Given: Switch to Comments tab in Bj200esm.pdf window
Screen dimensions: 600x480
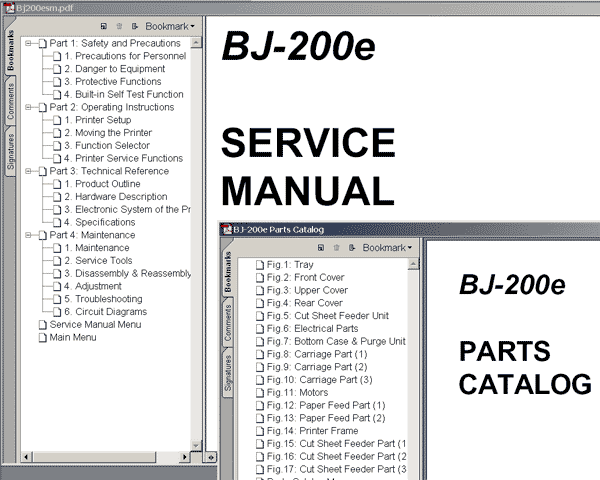Looking at the screenshot, I should click(x=10, y=101).
